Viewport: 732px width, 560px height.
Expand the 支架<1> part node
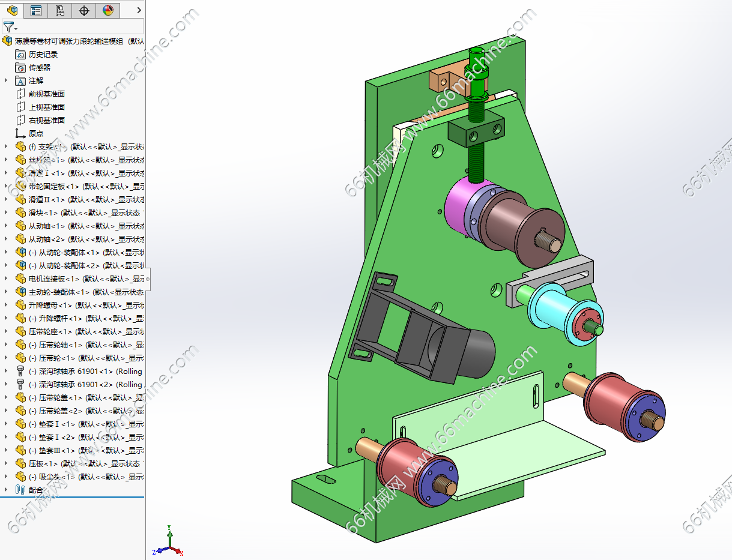6,146
